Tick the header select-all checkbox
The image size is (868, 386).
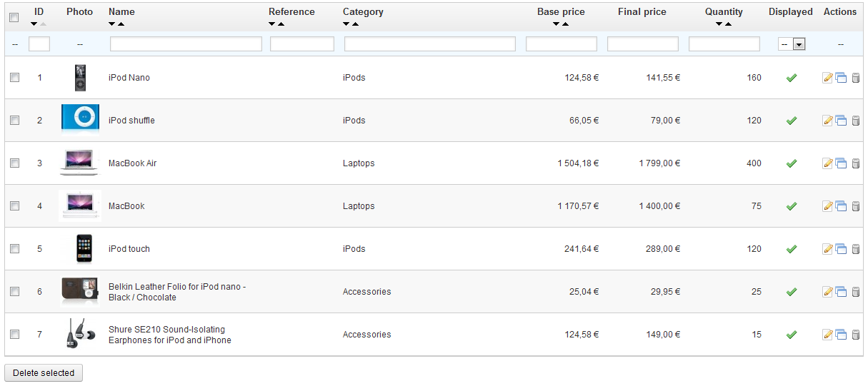[x=14, y=17]
